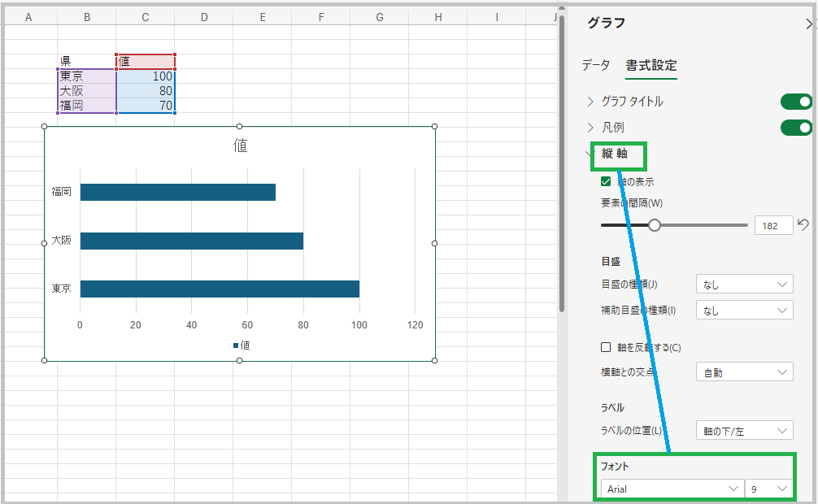Image resolution: width=818 pixels, height=504 pixels.
Task: Click the 要素の間隔 slider handle
Action: point(655,225)
